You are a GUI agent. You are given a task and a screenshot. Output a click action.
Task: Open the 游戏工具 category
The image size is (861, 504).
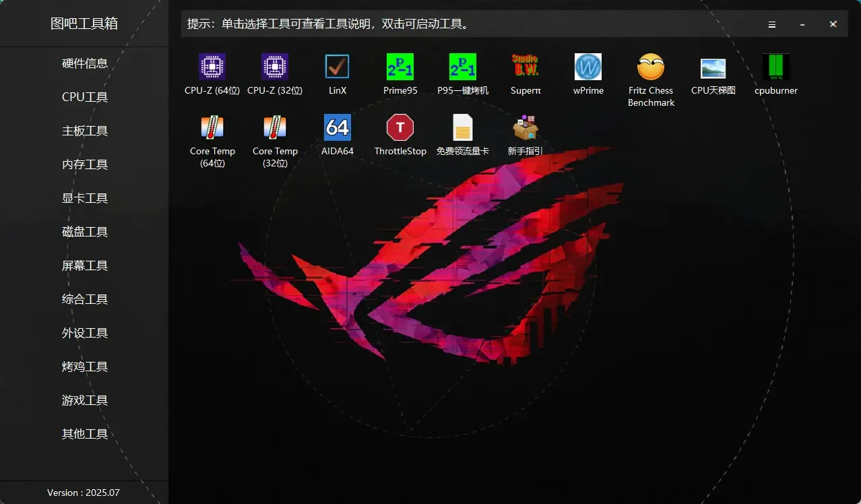84,400
